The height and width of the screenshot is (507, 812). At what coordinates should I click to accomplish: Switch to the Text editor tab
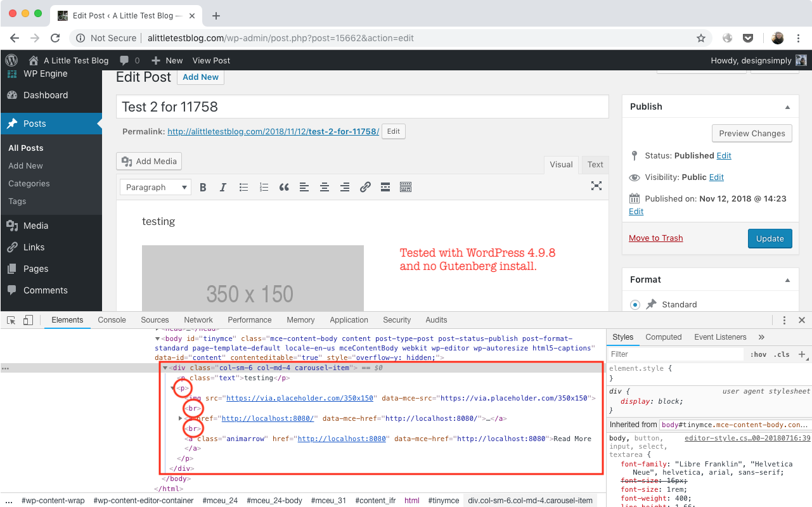tap(595, 164)
